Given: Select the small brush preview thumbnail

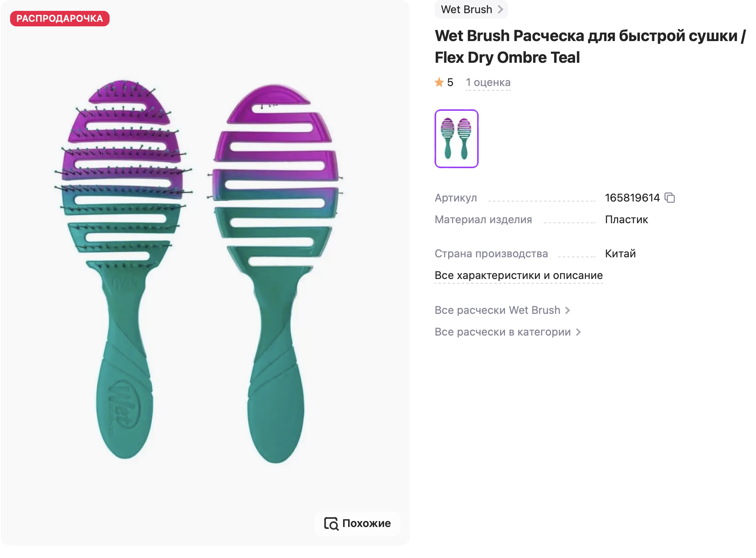Looking at the screenshot, I should (x=457, y=139).
